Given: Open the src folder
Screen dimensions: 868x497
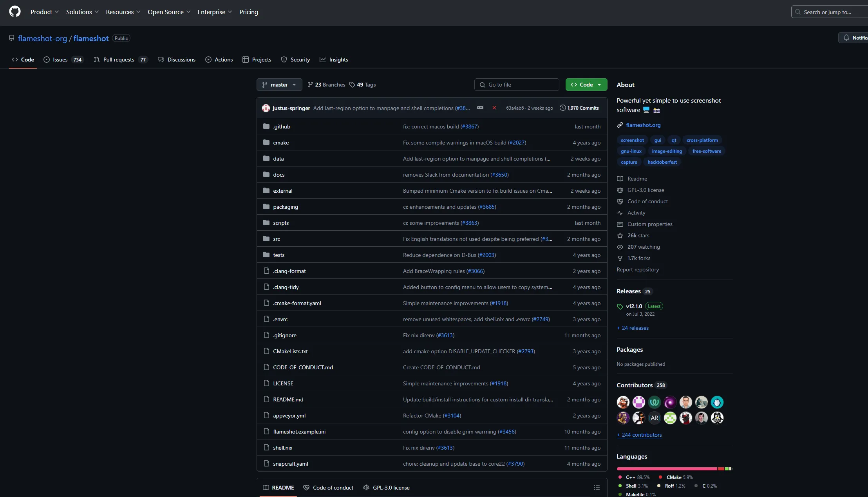Looking at the screenshot, I should [x=277, y=239].
